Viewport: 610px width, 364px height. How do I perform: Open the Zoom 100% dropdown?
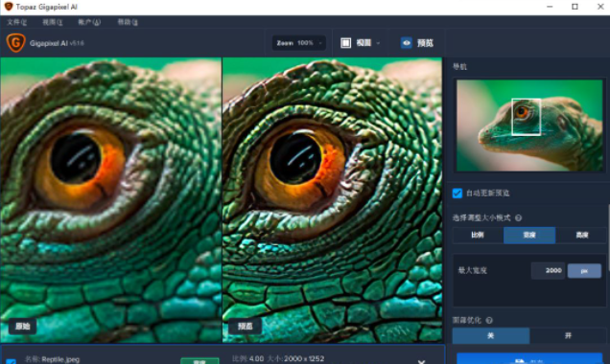click(299, 43)
